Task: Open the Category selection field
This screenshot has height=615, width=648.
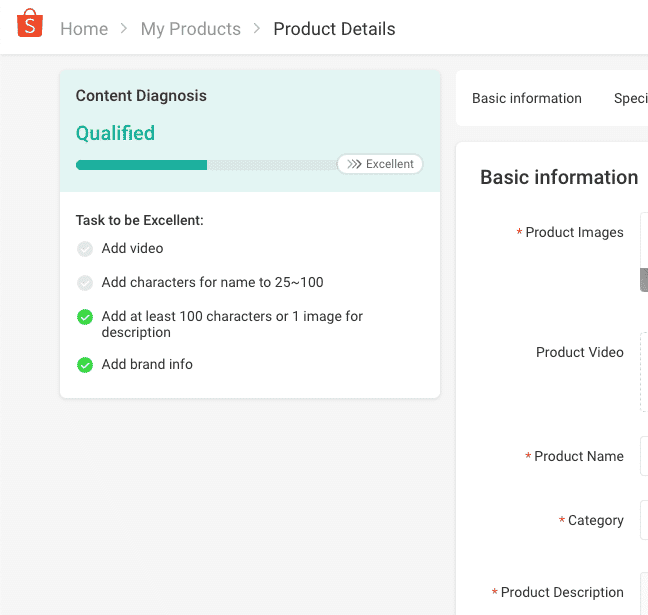Action: click(643, 520)
